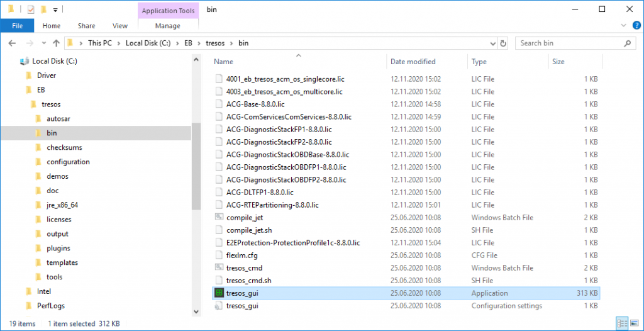Open the Manage tab under Application Tools

[167, 26]
